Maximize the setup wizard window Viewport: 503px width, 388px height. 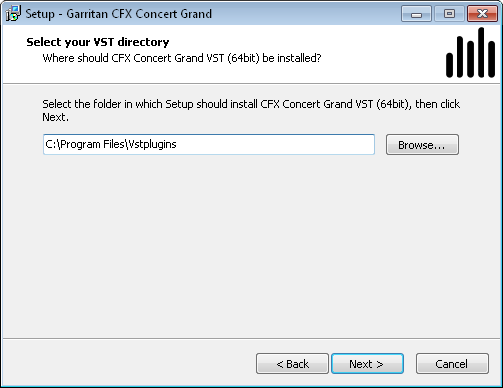click(x=449, y=14)
